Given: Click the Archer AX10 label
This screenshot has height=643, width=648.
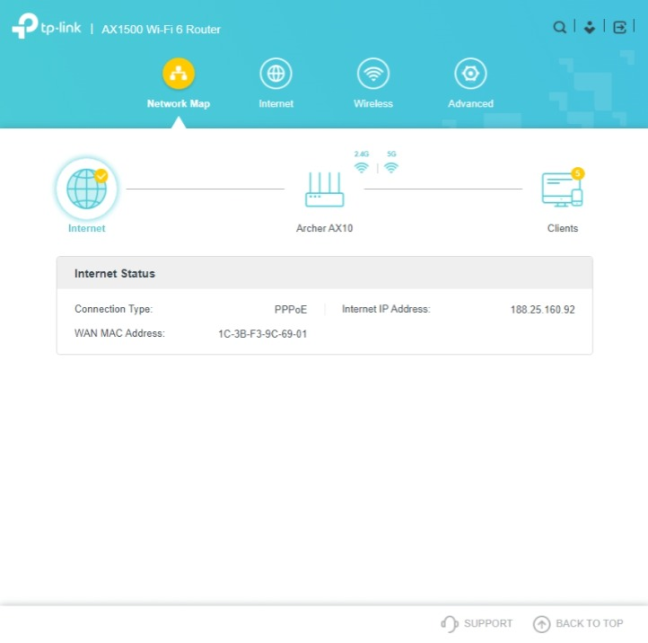Looking at the screenshot, I should click(x=324, y=229).
